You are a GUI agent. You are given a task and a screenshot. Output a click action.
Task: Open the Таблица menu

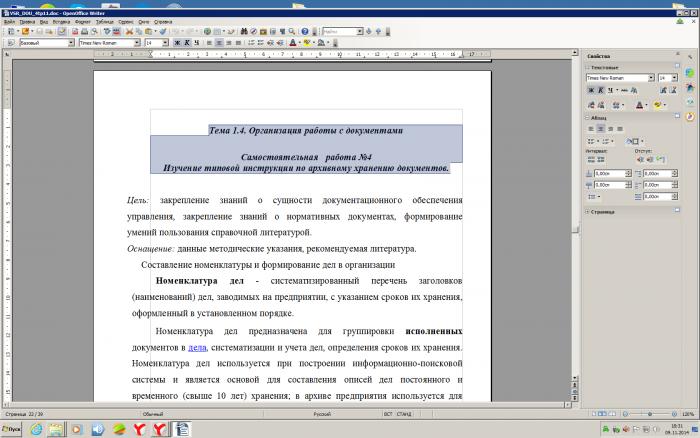click(104, 21)
